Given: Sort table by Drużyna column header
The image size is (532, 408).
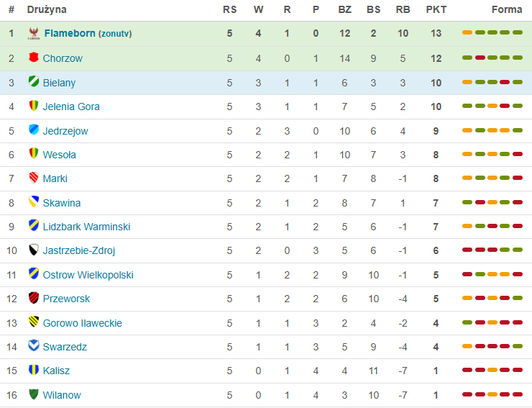Looking at the screenshot, I should tap(47, 10).
